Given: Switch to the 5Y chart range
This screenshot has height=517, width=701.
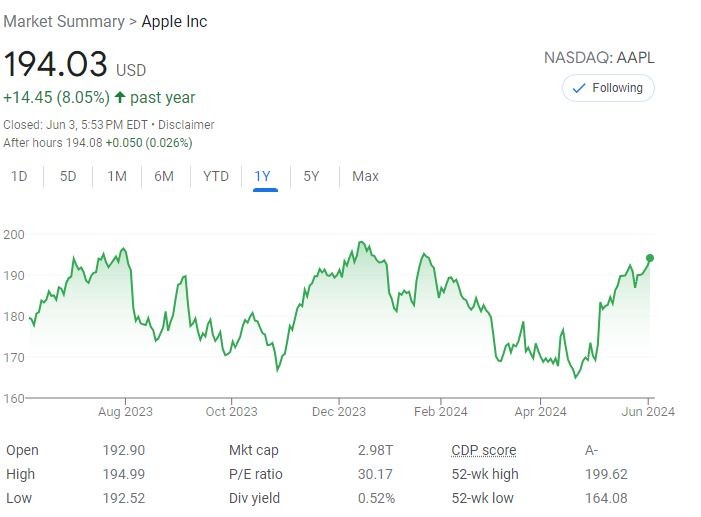Looking at the screenshot, I should (311, 176).
